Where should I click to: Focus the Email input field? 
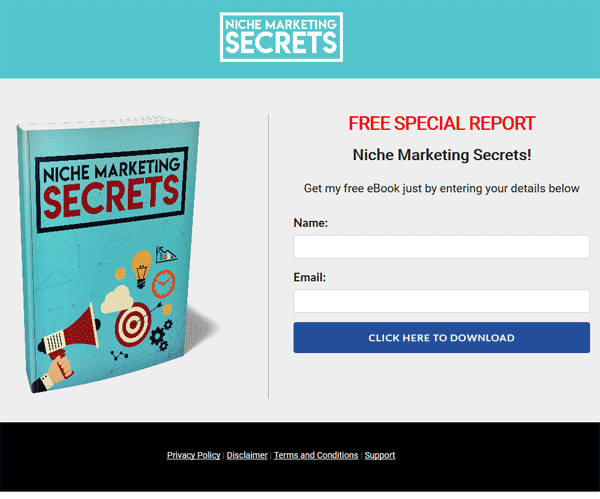pyautogui.click(x=441, y=301)
